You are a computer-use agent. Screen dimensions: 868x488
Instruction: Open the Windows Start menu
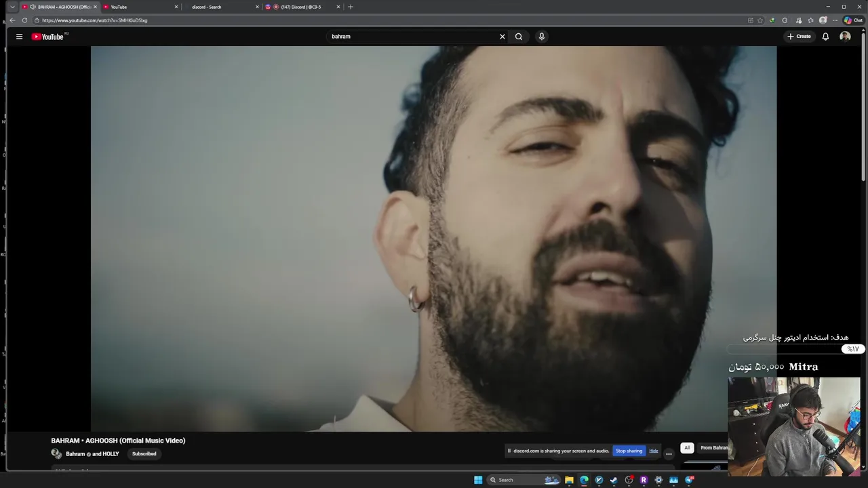click(478, 480)
